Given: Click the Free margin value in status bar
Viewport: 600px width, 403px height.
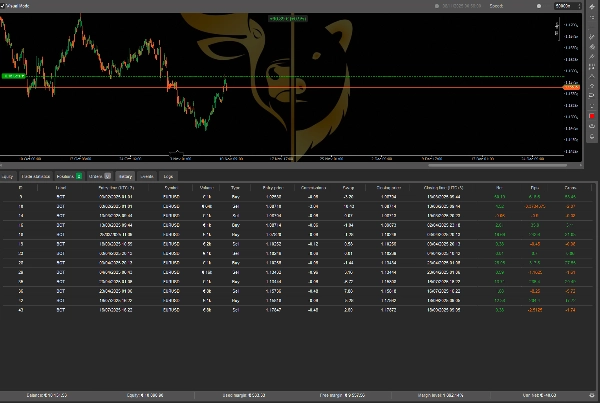Looking at the screenshot, I should click(342, 395).
